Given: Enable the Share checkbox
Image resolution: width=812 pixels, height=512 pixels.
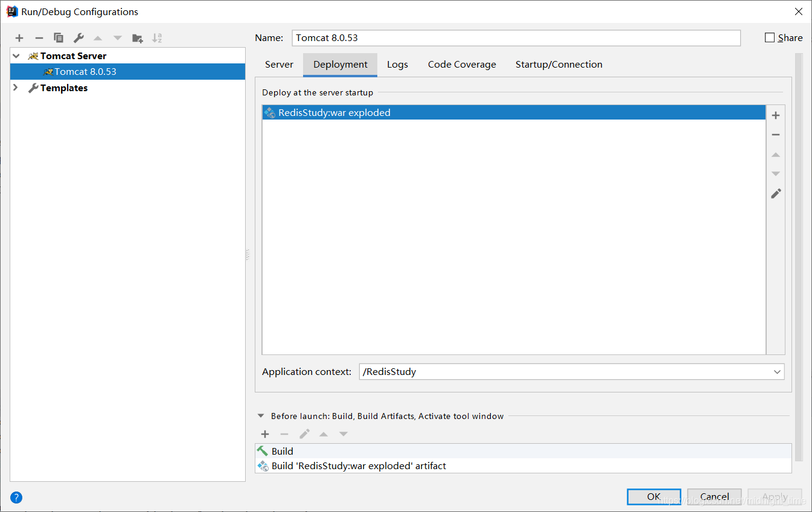Looking at the screenshot, I should [769, 37].
